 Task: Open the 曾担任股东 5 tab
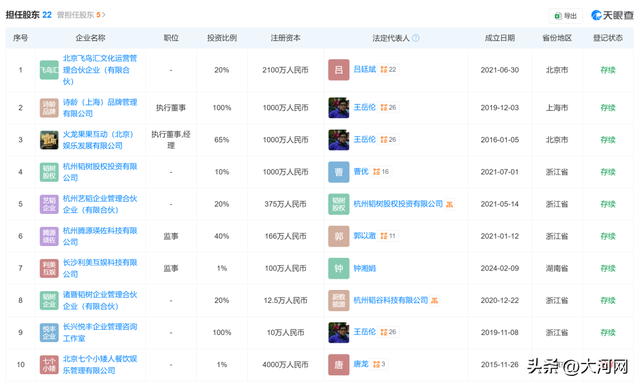click(81, 15)
